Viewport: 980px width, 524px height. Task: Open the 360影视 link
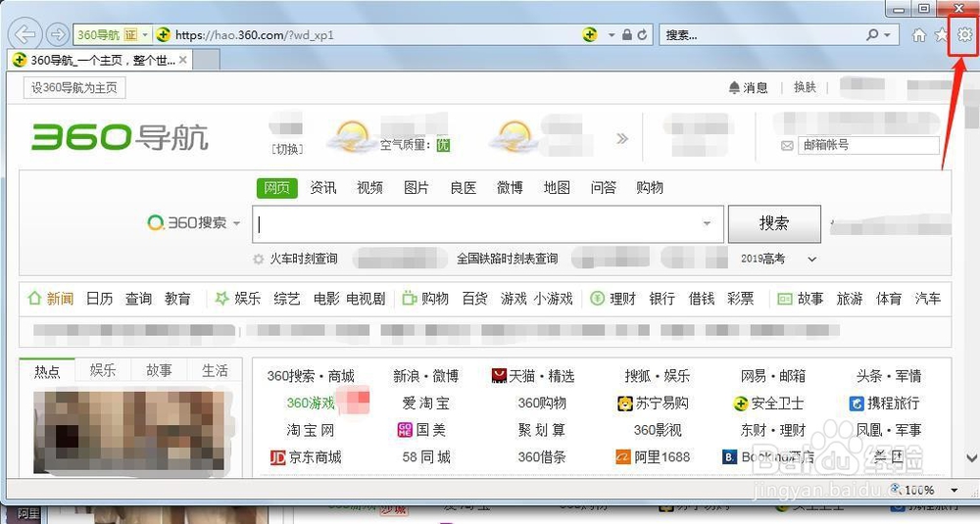(658, 430)
